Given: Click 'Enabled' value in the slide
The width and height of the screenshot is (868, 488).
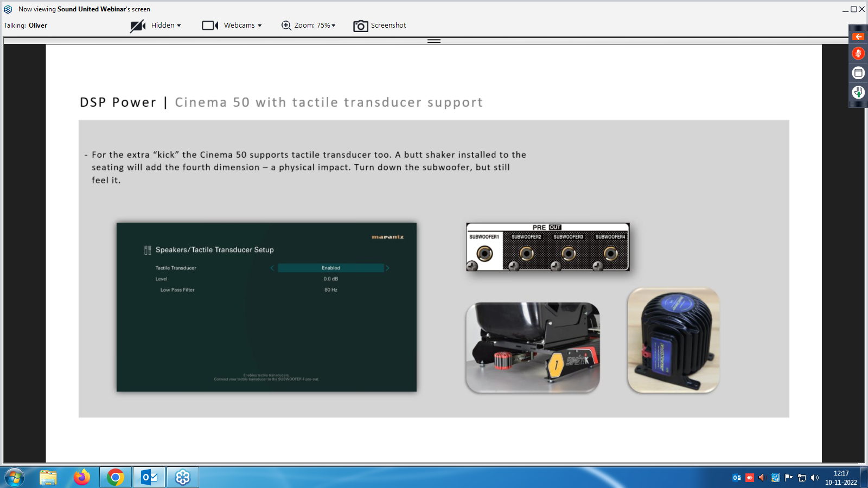Looking at the screenshot, I should [331, 268].
